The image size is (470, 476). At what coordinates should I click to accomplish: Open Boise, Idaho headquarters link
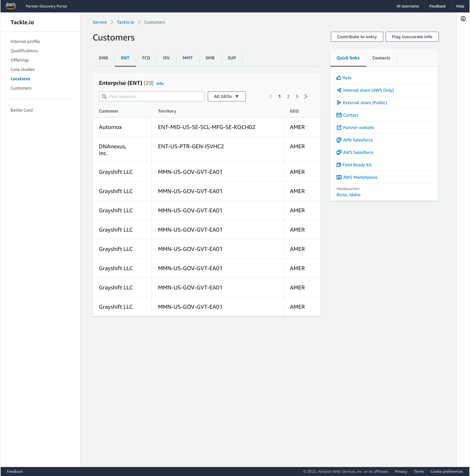coord(348,195)
